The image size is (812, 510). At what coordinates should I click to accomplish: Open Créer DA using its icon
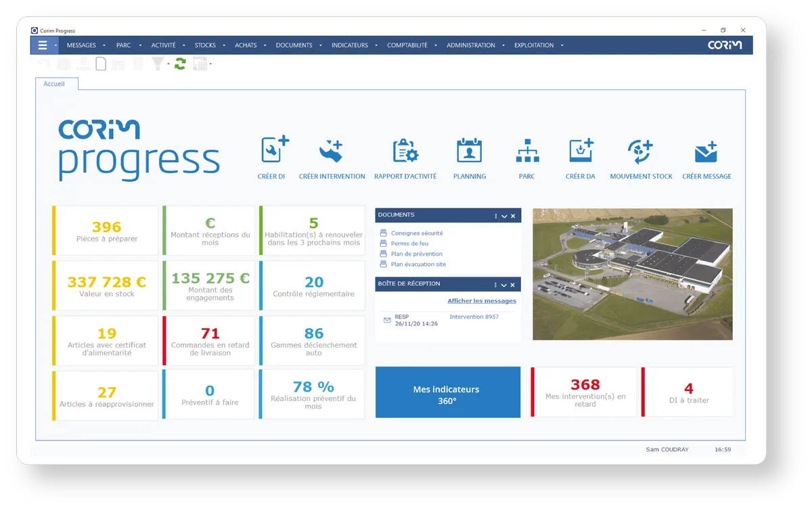[580, 150]
